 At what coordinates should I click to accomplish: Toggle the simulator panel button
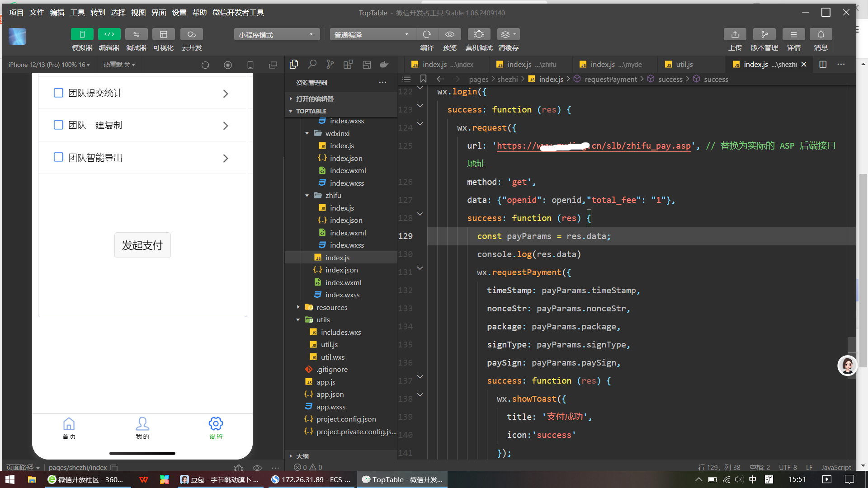[x=82, y=34]
